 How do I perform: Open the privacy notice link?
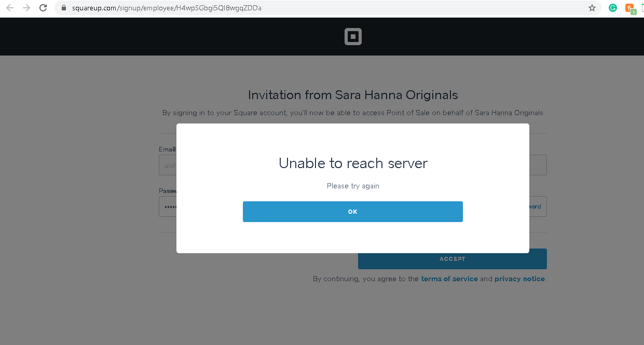click(519, 279)
